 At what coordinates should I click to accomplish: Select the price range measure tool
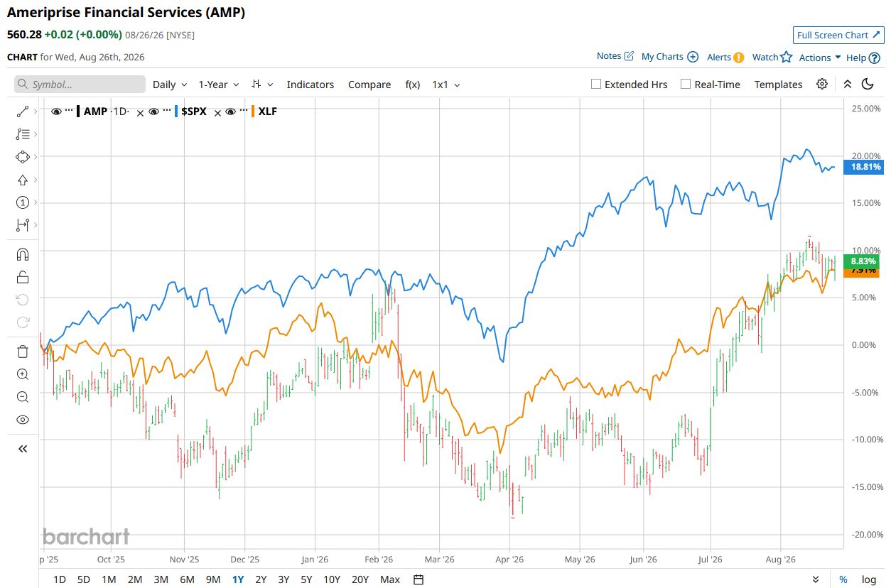[22, 225]
